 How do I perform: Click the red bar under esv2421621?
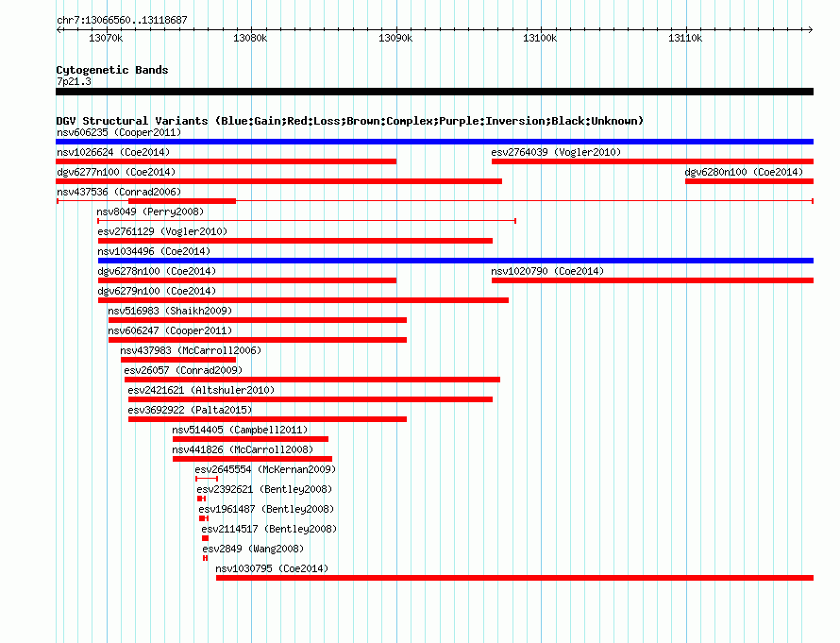[x=311, y=399]
